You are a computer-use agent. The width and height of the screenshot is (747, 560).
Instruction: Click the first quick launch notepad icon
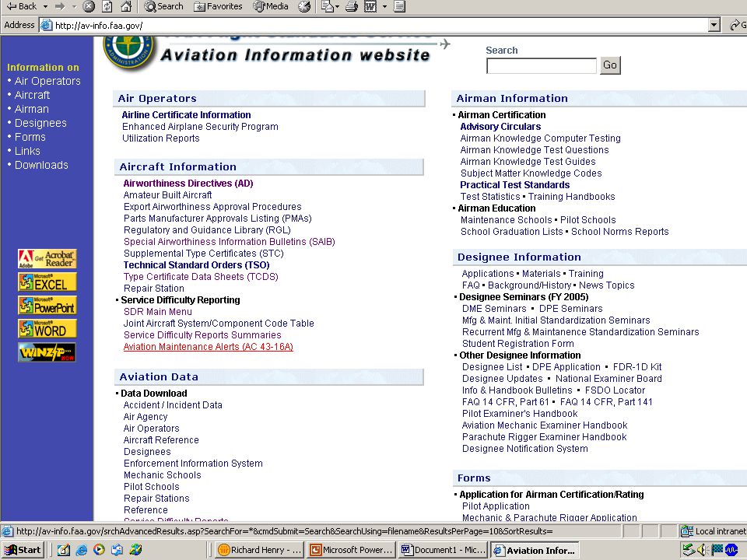click(x=63, y=550)
